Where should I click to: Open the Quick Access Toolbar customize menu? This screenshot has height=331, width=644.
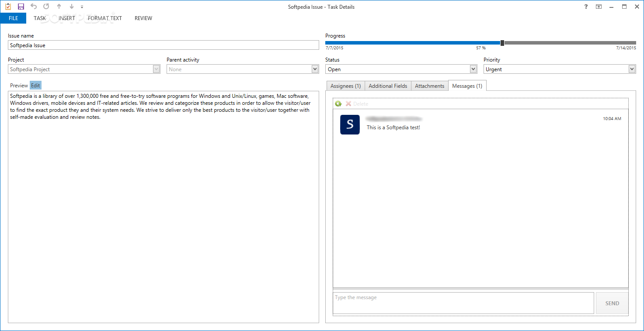pos(82,7)
